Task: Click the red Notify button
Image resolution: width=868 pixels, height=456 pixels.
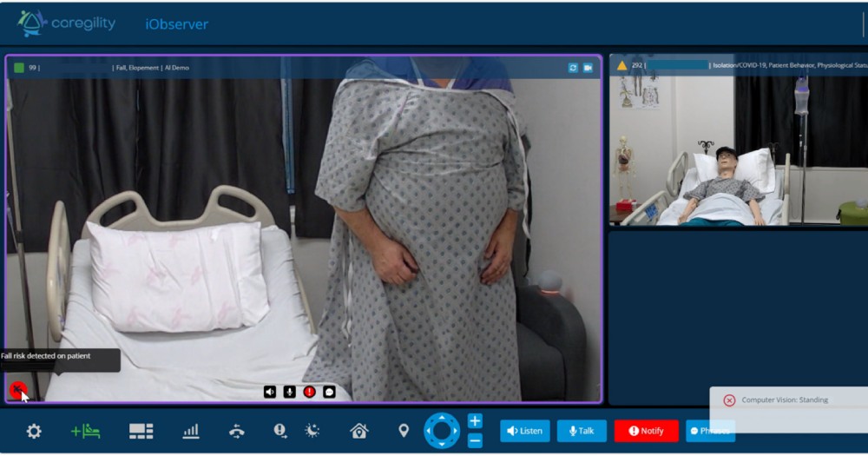Action: point(646,431)
